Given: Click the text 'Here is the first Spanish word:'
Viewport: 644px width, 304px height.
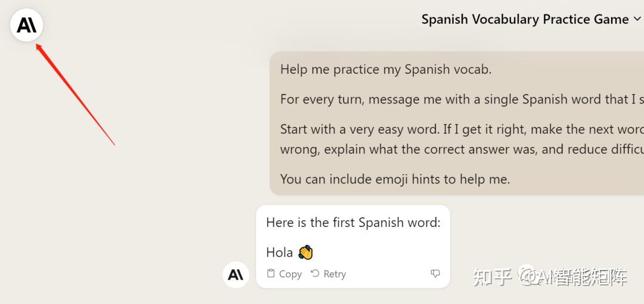Looking at the screenshot, I should pos(353,223).
